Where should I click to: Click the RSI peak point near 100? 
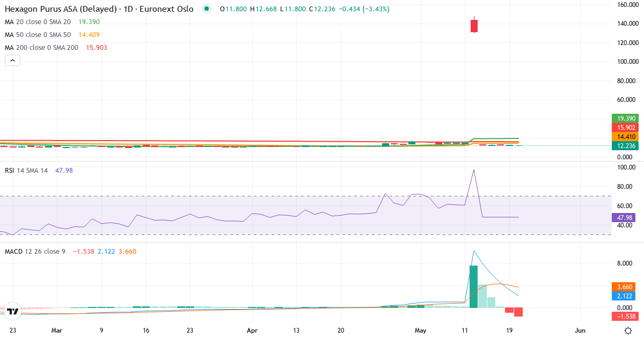coord(473,170)
